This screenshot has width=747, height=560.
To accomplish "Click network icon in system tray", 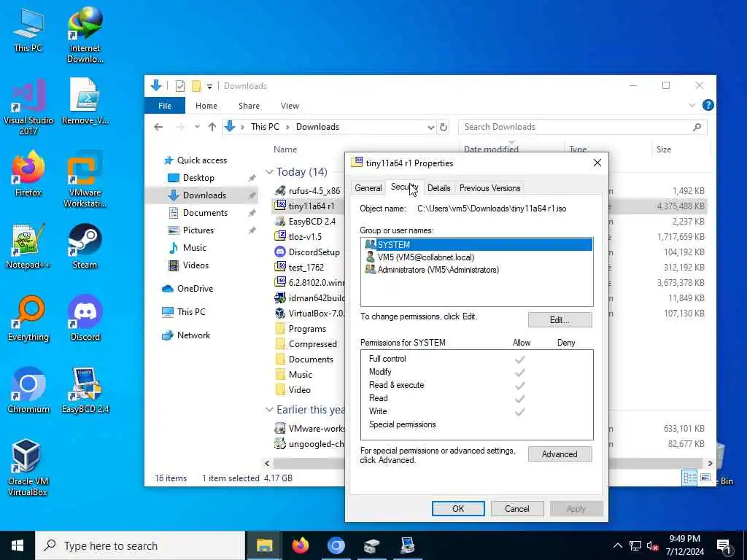I will point(635,545).
